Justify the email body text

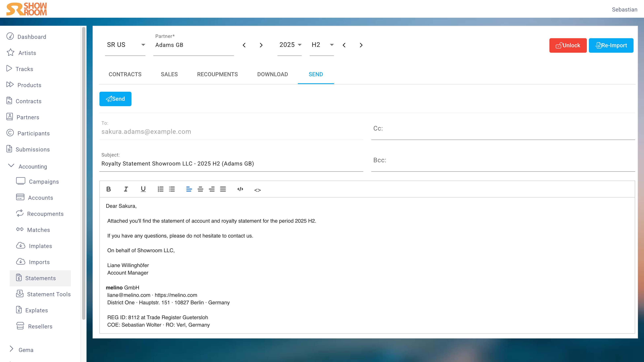click(223, 189)
